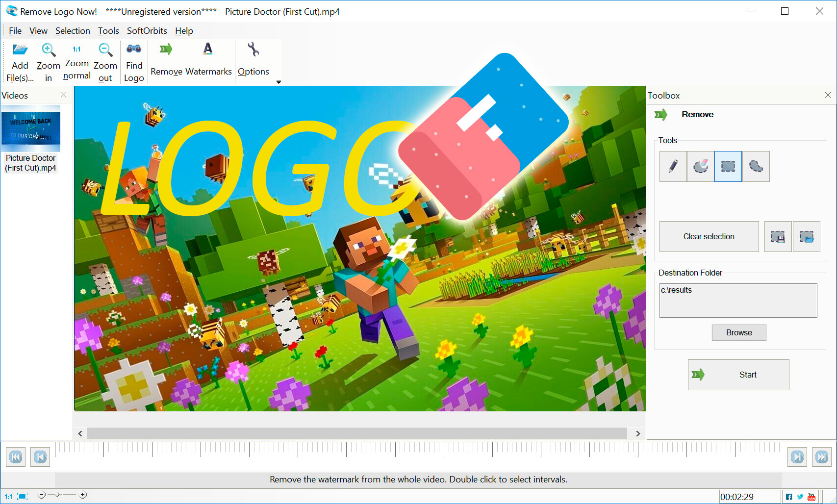Image resolution: width=837 pixels, height=504 pixels.
Task: Select the Pencil marker tool
Action: coord(673,167)
